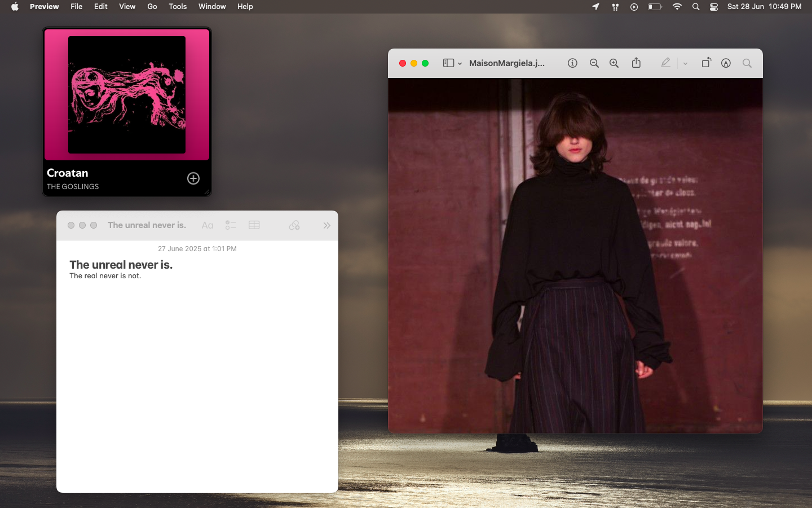
Task: Click the Croatan track title
Action: pyautogui.click(x=68, y=173)
